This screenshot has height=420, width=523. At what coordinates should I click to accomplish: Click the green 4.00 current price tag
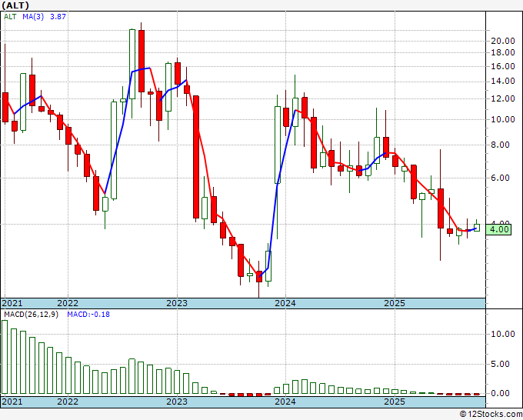[498, 229]
